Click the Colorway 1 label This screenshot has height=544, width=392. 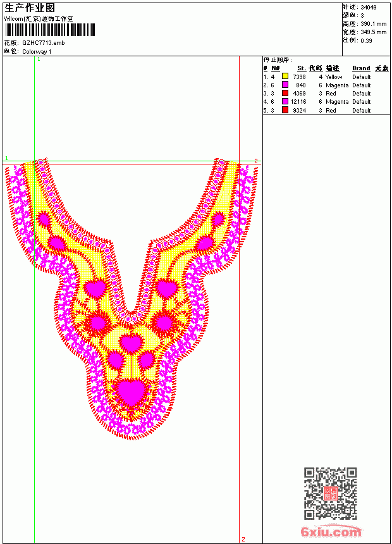tap(37, 52)
